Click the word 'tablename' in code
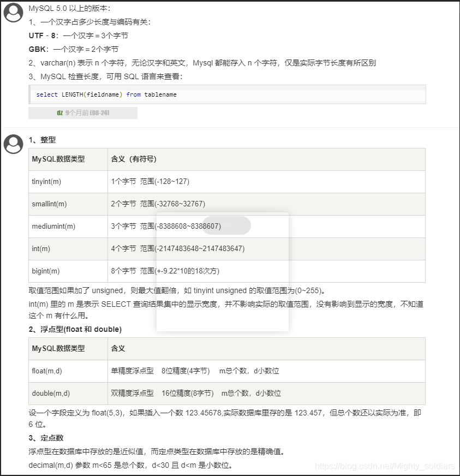460x476 pixels. click(160, 94)
